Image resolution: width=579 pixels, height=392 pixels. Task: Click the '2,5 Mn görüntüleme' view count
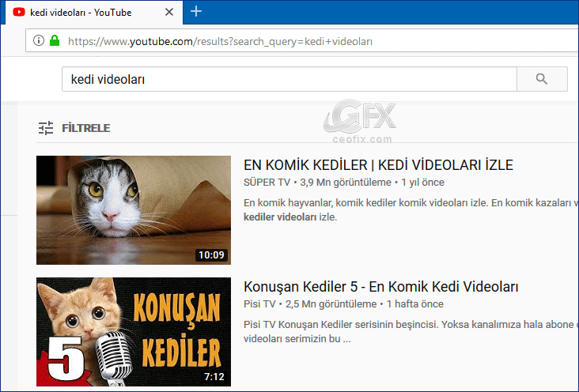click(331, 304)
